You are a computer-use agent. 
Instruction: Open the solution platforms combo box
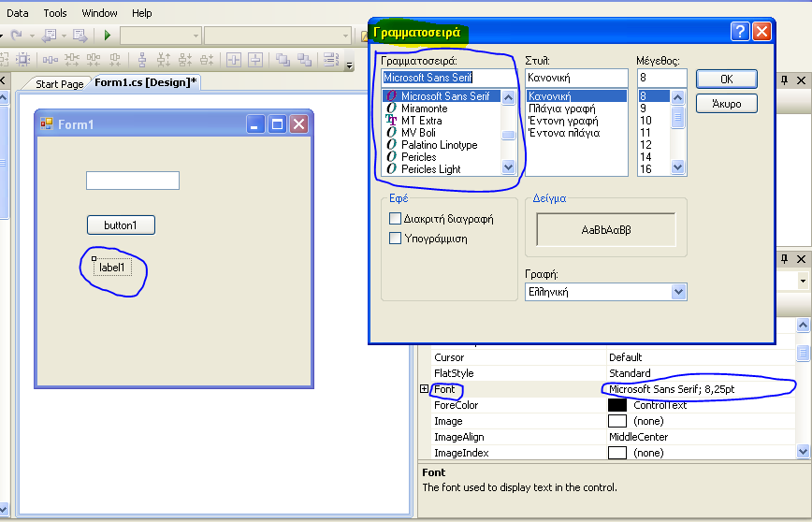click(278, 36)
